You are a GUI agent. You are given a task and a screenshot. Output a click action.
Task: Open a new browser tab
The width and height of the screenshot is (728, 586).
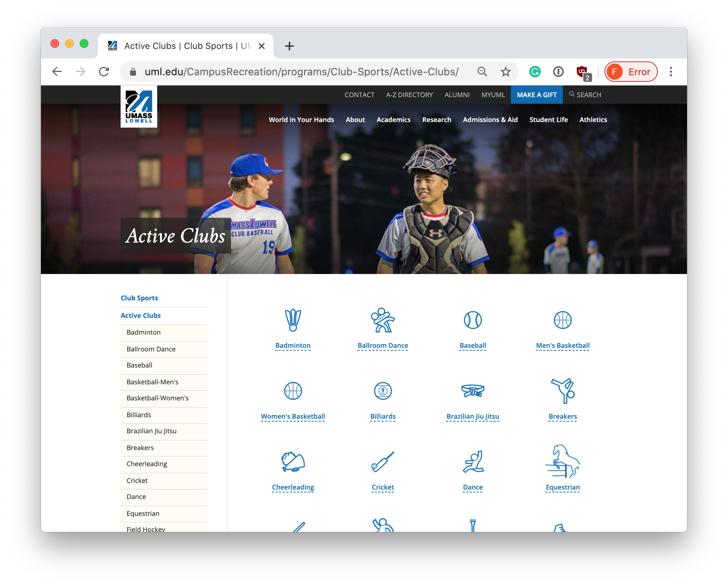pyautogui.click(x=289, y=46)
